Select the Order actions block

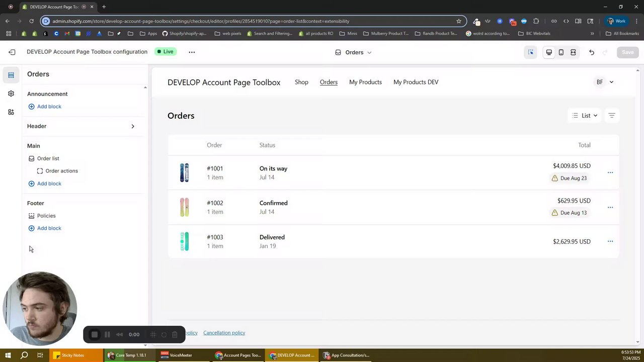coord(57,171)
